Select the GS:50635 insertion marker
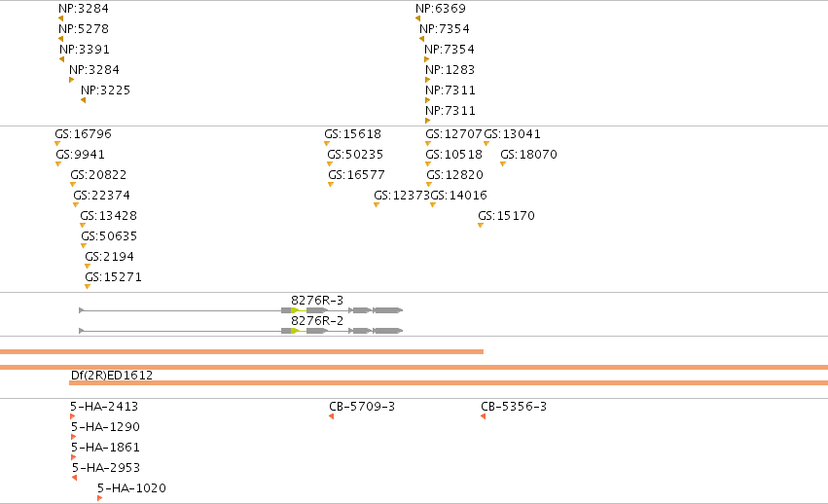This screenshot has width=828, height=504. point(84,245)
